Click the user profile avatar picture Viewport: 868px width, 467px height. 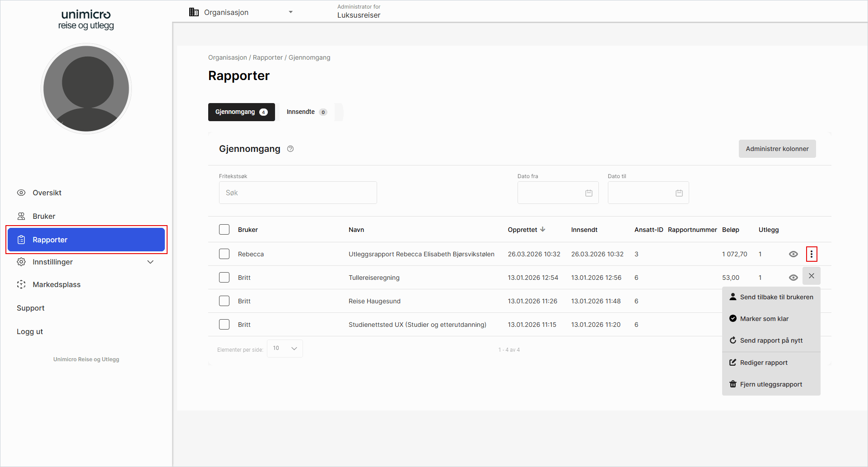(x=86, y=89)
